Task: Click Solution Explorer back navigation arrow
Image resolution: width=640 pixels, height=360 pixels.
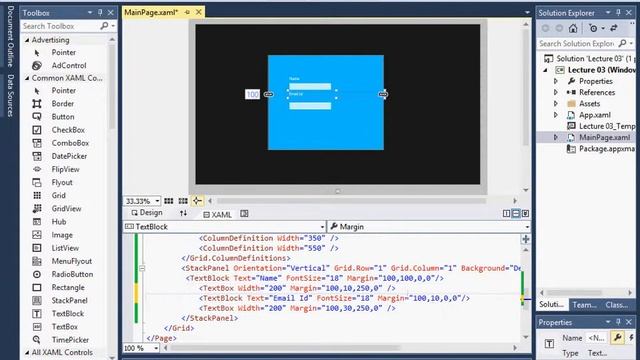Action: (545, 28)
